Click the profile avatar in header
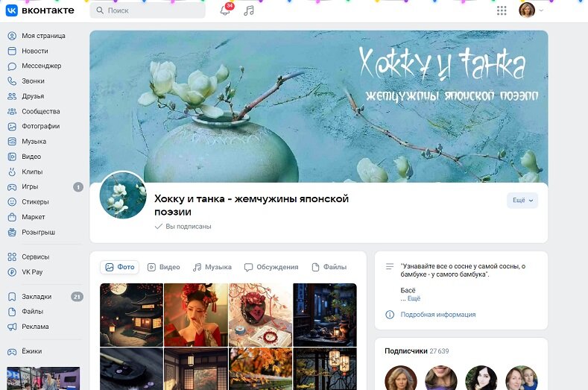This screenshot has height=390, width=588. point(526,10)
